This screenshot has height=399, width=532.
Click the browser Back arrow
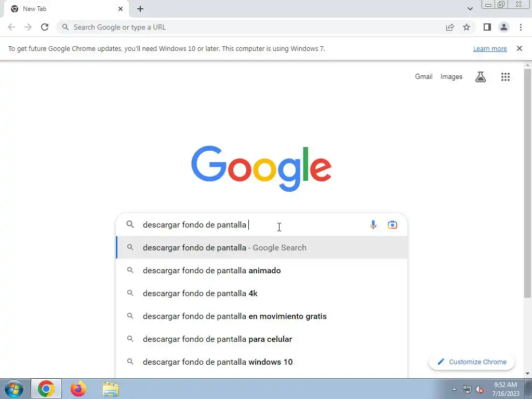tap(11, 27)
